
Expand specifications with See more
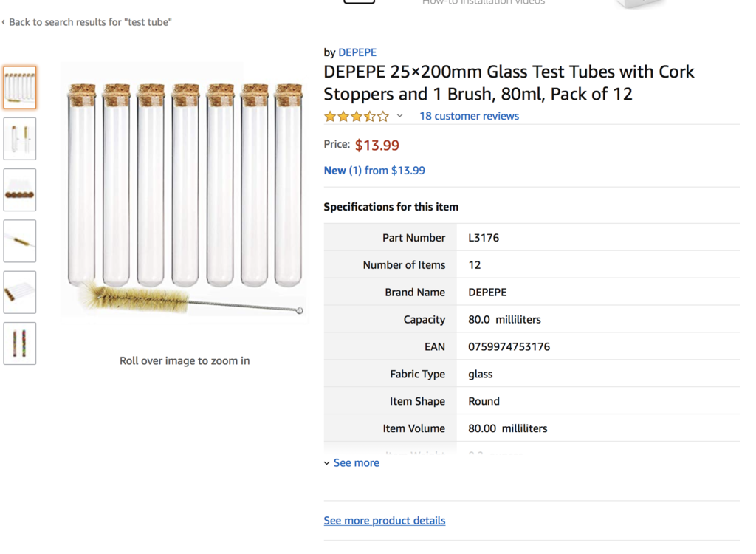(x=356, y=463)
